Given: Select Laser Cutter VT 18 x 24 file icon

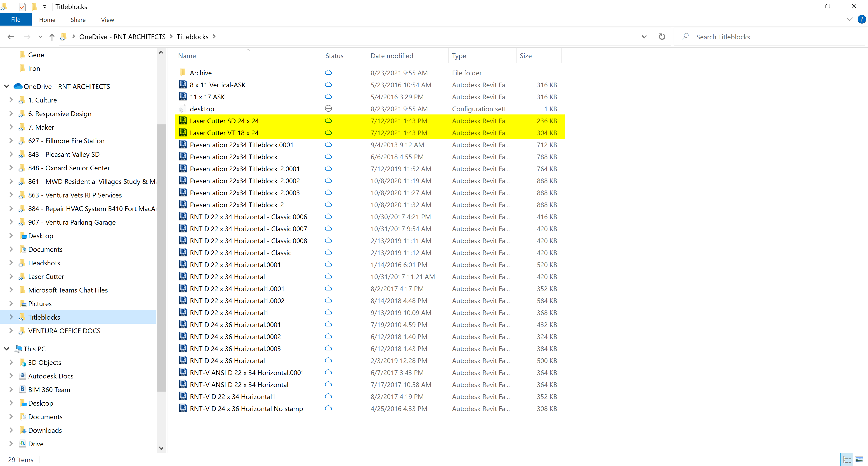Looking at the screenshot, I should (x=183, y=133).
